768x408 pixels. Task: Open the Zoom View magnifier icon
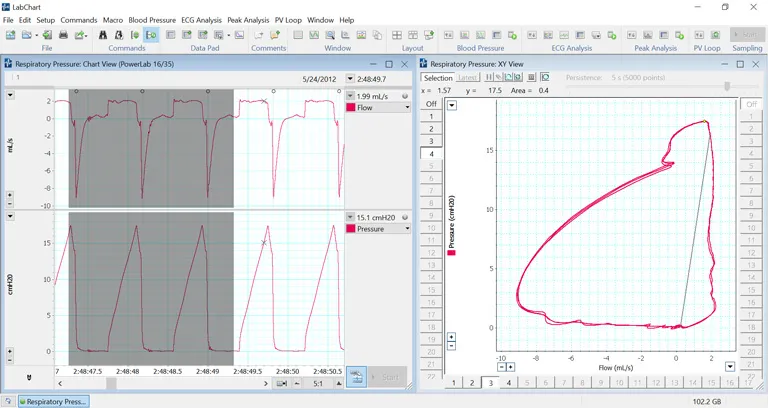click(x=330, y=35)
